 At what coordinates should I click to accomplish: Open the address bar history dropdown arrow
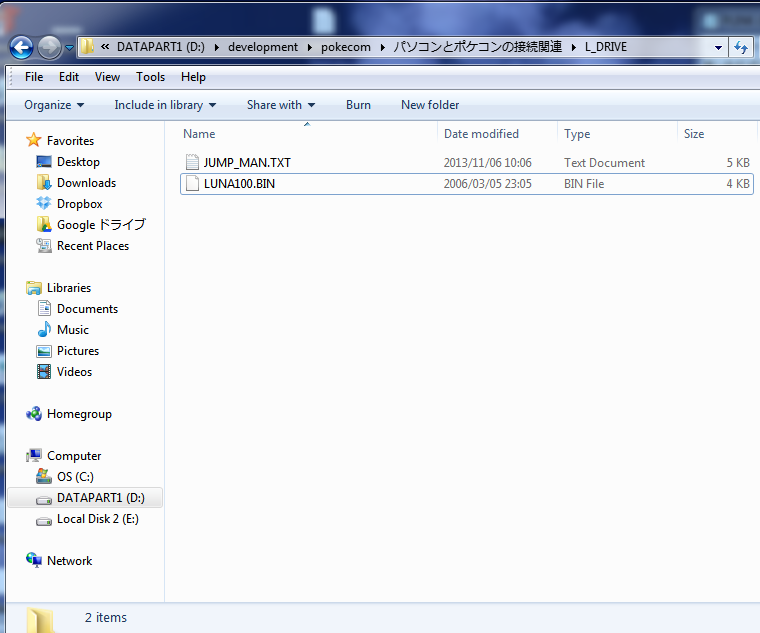click(718, 47)
